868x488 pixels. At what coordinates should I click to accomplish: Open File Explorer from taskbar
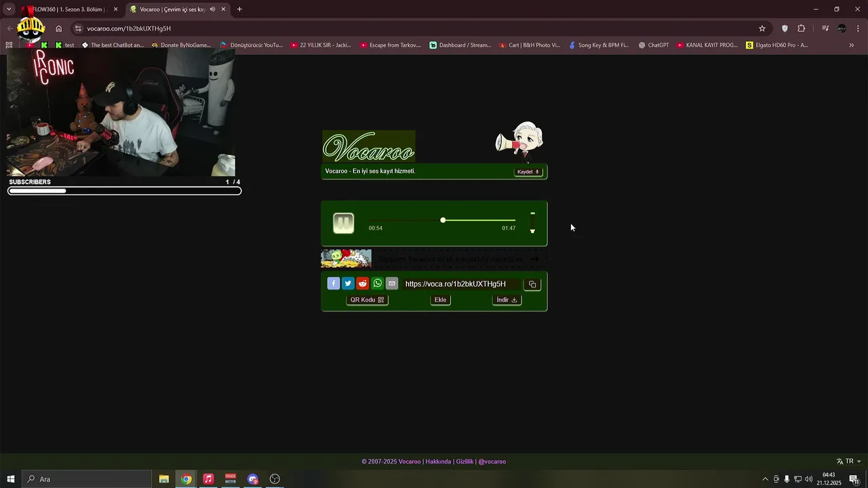pos(164,479)
